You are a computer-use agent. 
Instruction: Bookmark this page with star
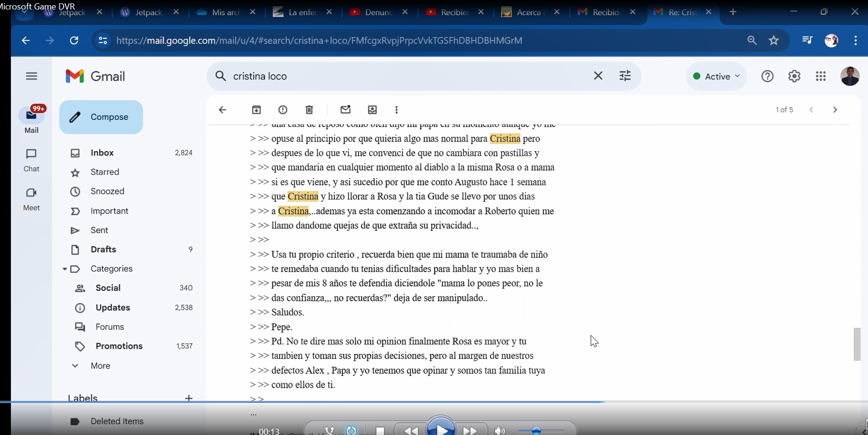click(x=774, y=41)
